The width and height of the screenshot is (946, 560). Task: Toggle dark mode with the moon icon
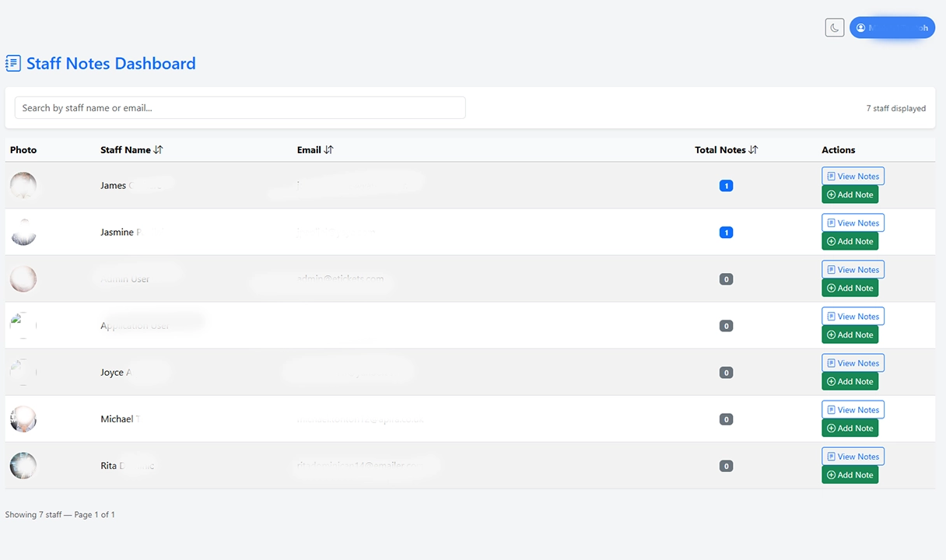point(834,28)
